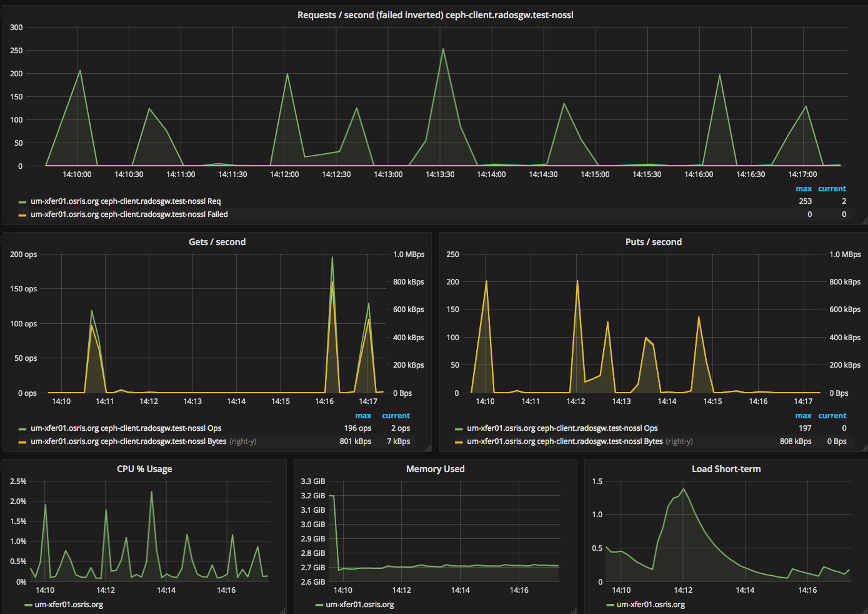The height and width of the screenshot is (614, 868).
Task: Toggle the test-nossl Req series in Requests legend
Action: click(126, 201)
